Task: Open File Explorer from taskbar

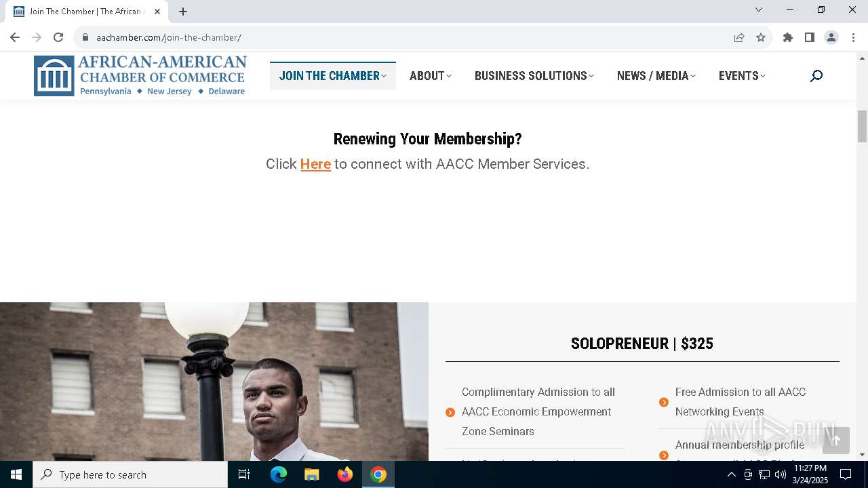Action: point(311,474)
